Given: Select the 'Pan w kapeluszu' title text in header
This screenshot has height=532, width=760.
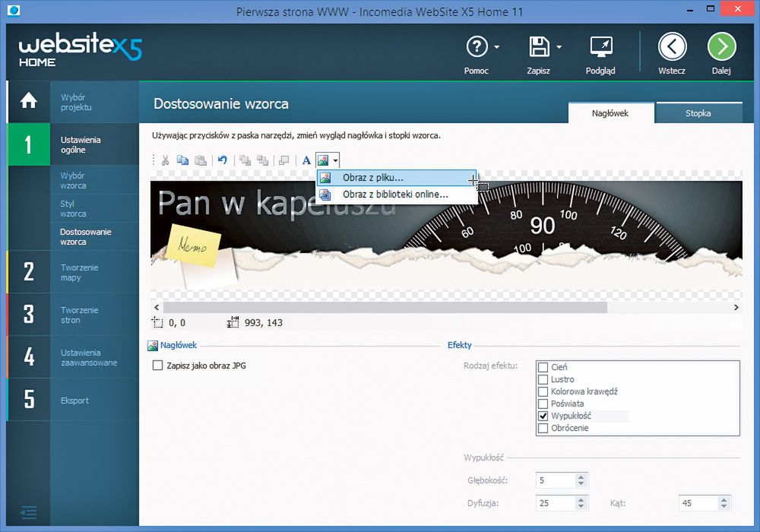Looking at the screenshot, I should point(277,202).
